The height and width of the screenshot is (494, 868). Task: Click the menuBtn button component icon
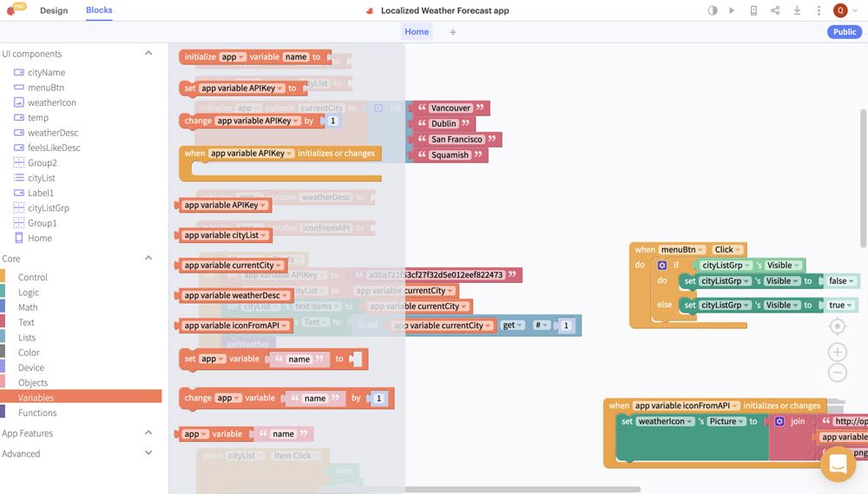tap(19, 88)
